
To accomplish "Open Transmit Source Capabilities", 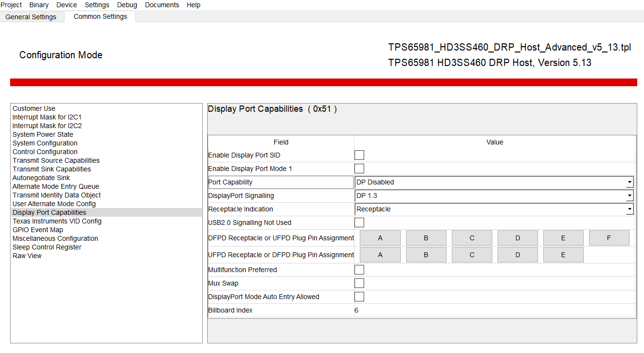I will click(106, 160).
